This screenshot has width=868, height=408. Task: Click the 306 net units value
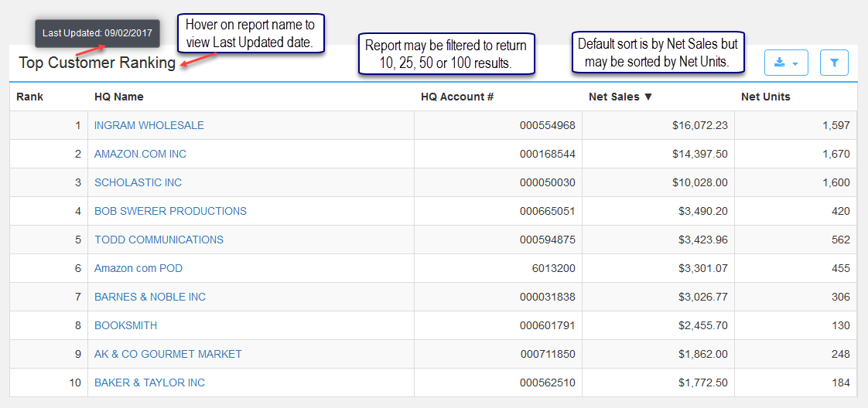click(840, 297)
